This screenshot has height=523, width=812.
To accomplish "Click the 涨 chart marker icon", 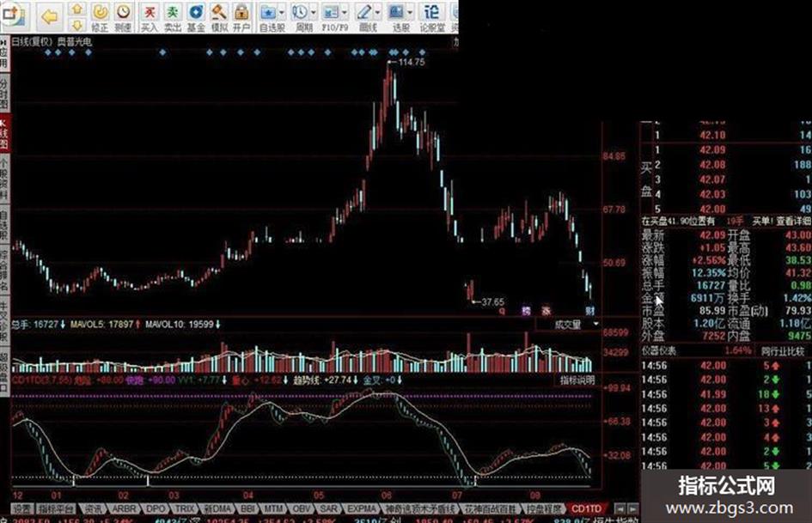I will [546, 311].
